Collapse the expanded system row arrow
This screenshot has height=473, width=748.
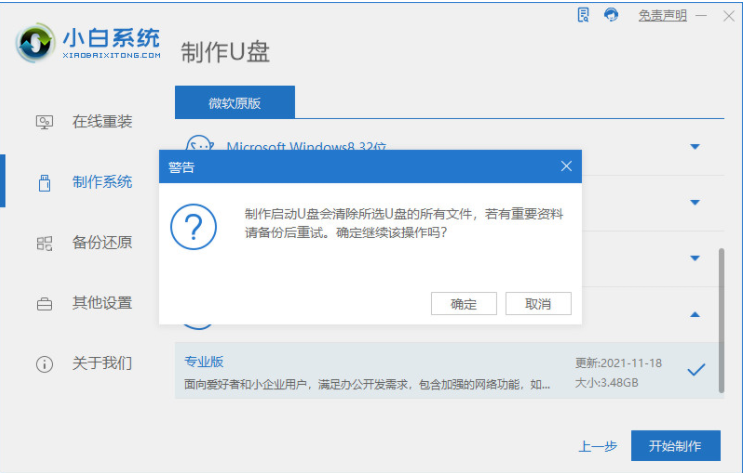coord(695,314)
